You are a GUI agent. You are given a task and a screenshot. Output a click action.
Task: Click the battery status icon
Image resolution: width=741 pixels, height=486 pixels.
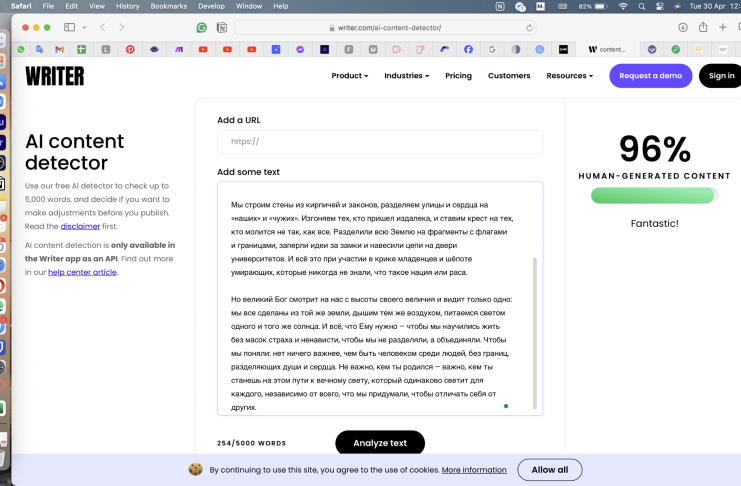(x=601, y=6)
